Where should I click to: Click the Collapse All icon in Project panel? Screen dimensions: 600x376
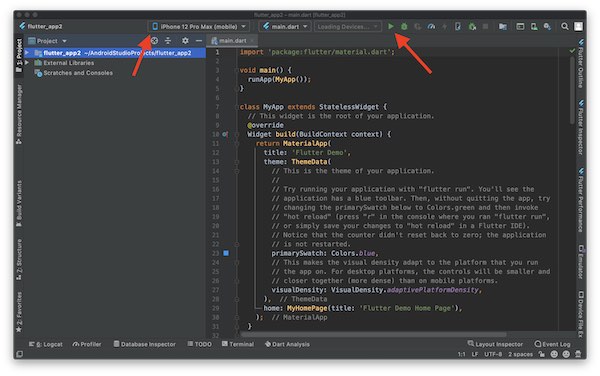pyautogui.click(x=168, y=41)
